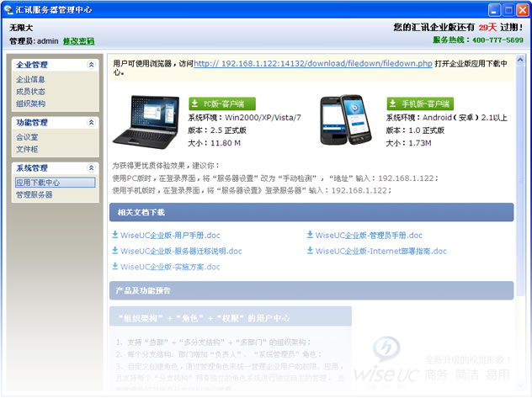The image size is (532, 398).
Task: Open 组织架构 in the sidebar
Action: coord(30,103)
